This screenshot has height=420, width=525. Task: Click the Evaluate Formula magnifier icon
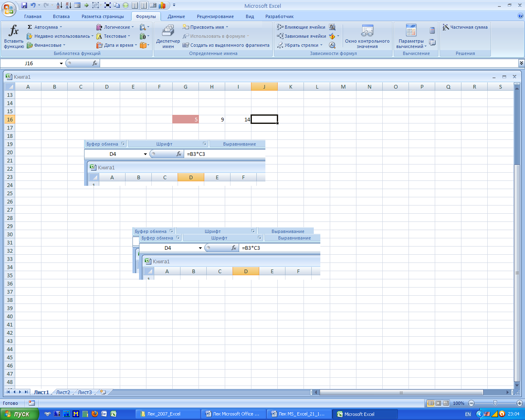pos(332,45)
